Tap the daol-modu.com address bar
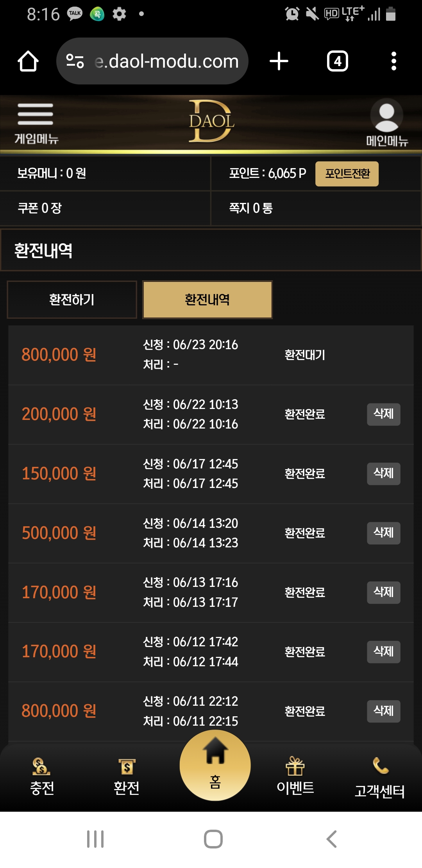The width and height of the screenshot is (422, 868). click(152, 61)
